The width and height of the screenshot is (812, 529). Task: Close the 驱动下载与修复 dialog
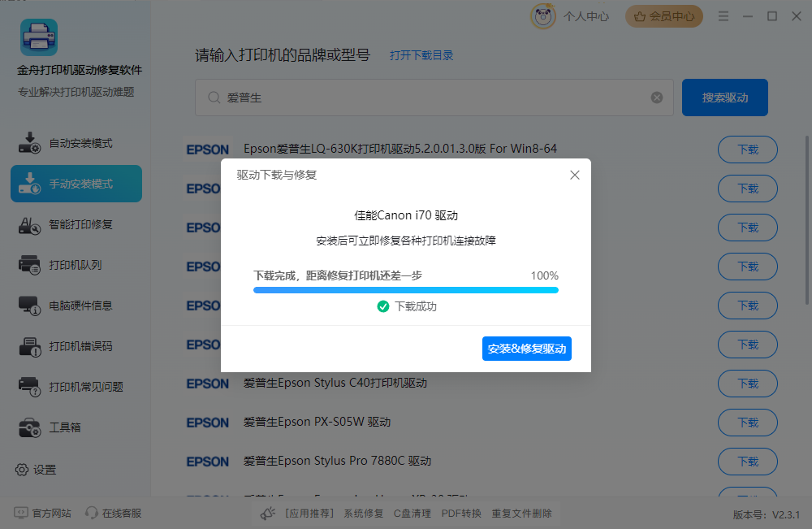coord(574,176)
